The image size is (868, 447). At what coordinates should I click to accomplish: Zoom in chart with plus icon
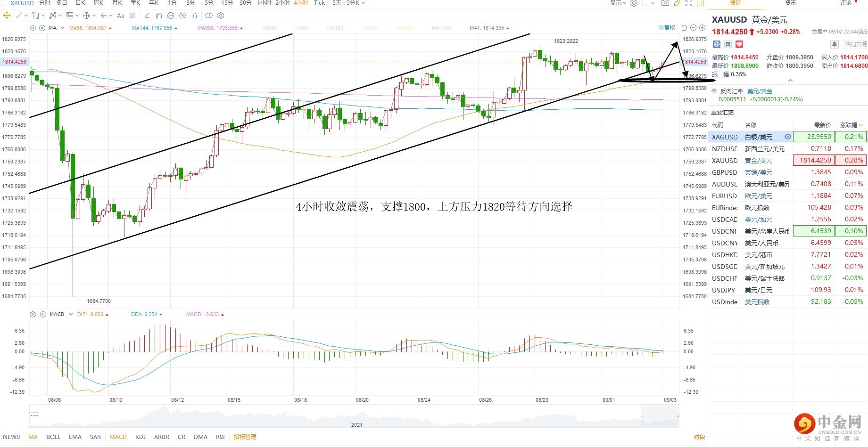click(x=702, y=28)
